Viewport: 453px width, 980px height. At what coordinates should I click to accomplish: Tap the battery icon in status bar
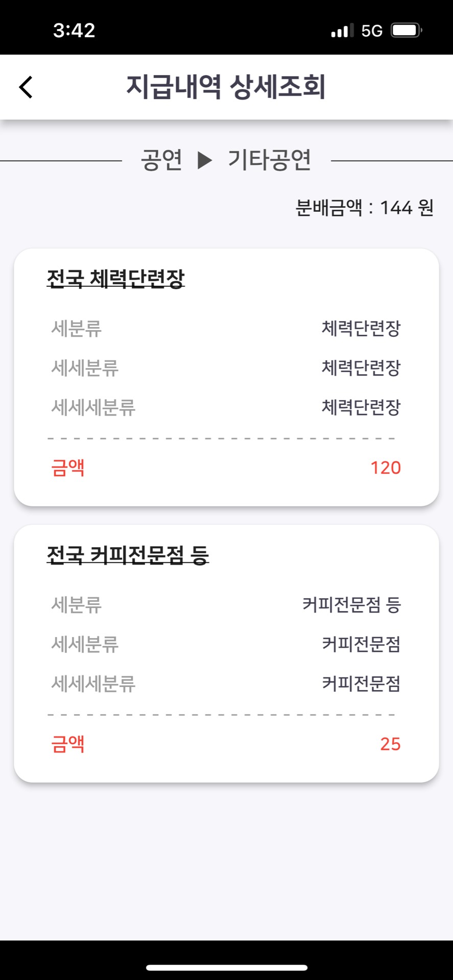[407, 30]
